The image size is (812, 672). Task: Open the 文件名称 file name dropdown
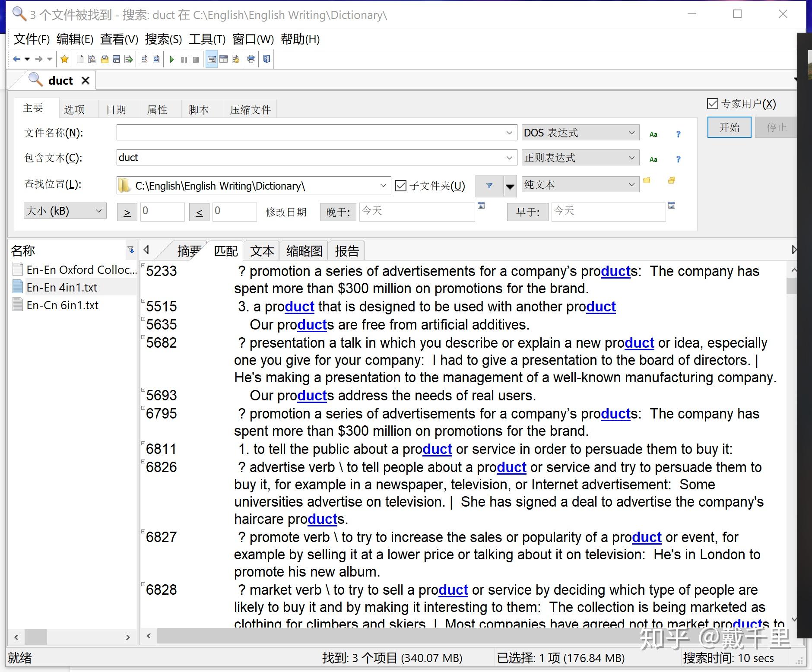509,133
